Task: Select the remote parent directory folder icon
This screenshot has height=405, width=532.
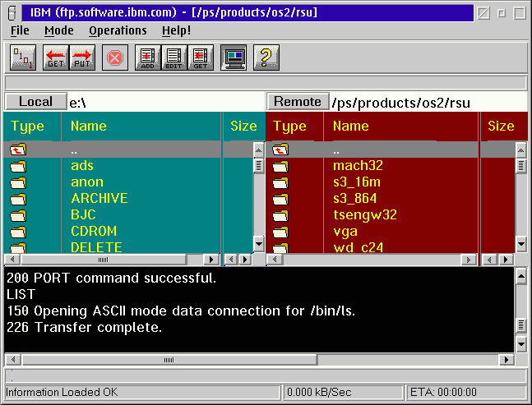Action: click(x=280, y=150)
